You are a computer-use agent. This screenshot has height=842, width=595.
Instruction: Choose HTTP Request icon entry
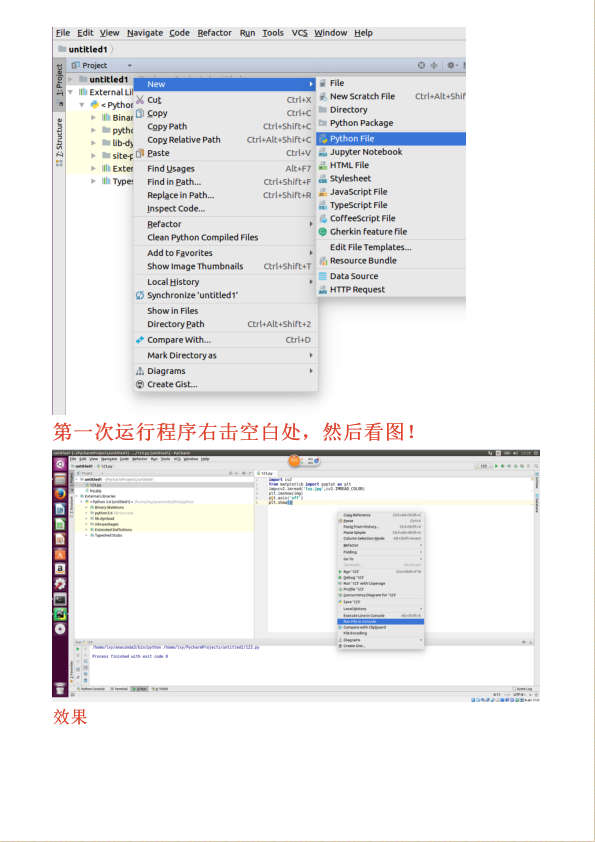(x=323, y=290)
